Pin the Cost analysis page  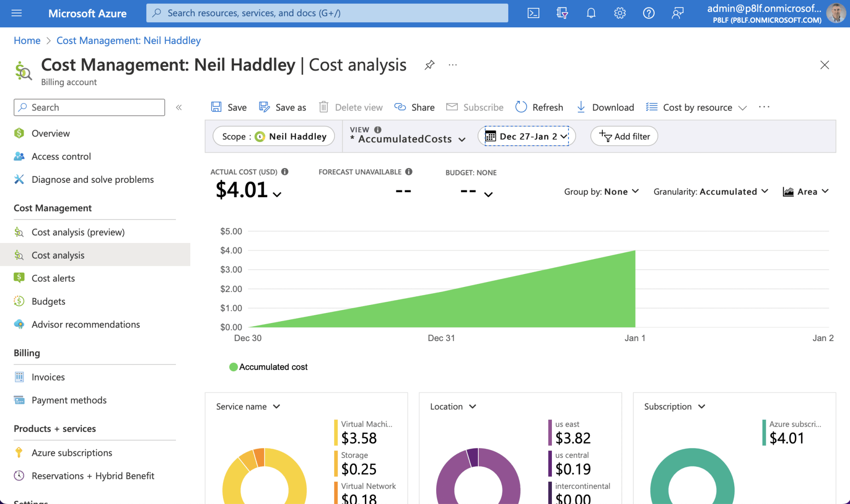(x=429, y=65)
